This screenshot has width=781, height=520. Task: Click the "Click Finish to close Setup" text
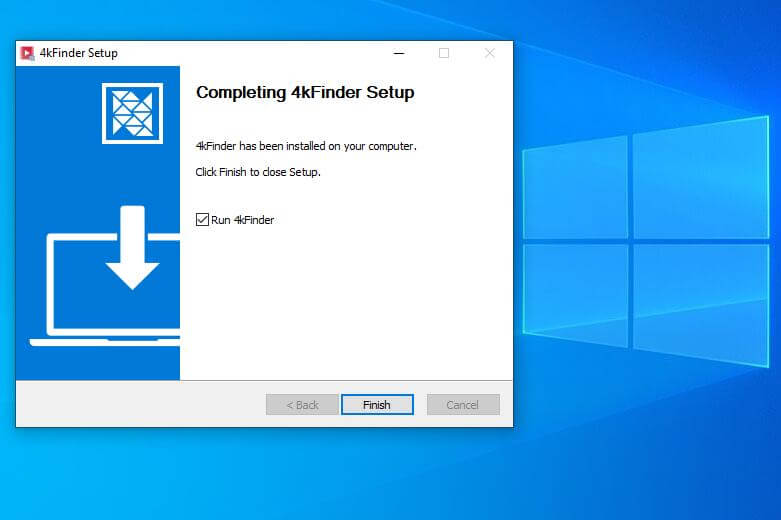(x=257, y=172)
